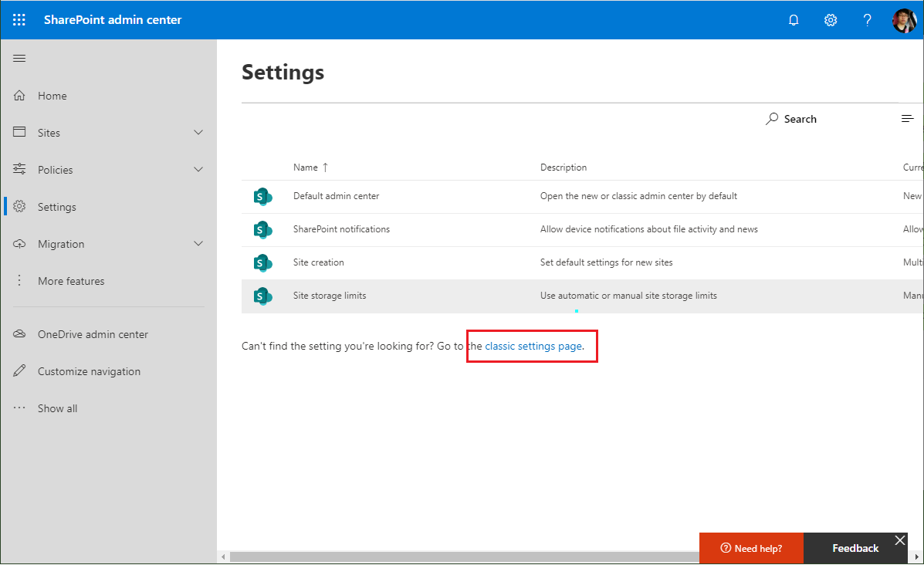
Task: Expand the Migration chevron
Action: (198, 243)
